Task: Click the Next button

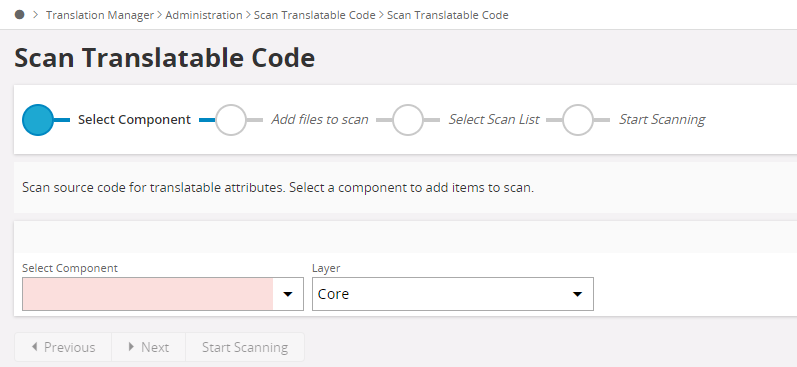Action: (148, 347)
